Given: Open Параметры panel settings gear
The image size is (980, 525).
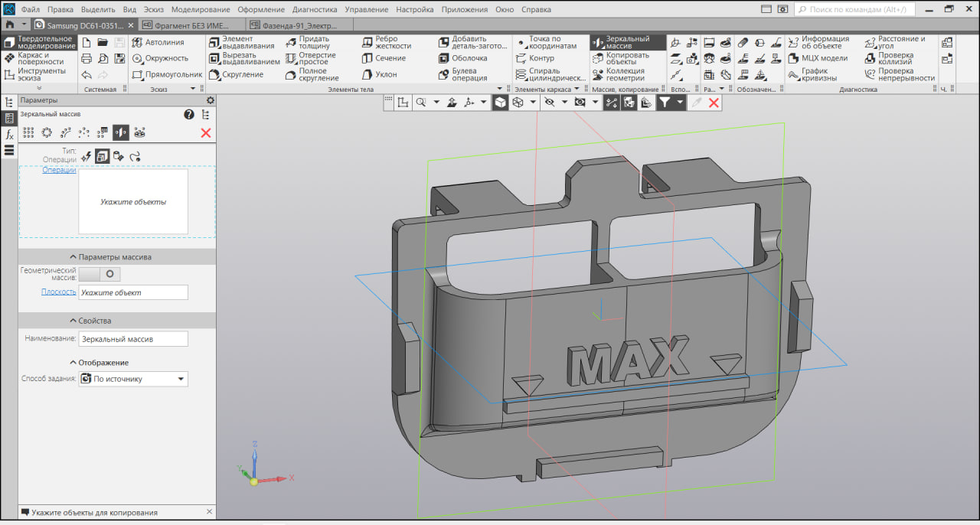Looking at the screenshot, I should pos(211,100).
